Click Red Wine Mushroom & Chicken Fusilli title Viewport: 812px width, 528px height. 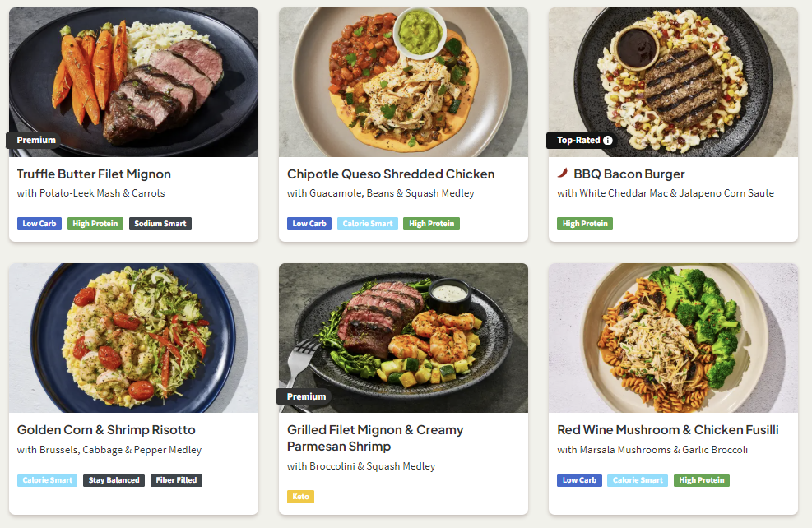click(x=667, y=430)
